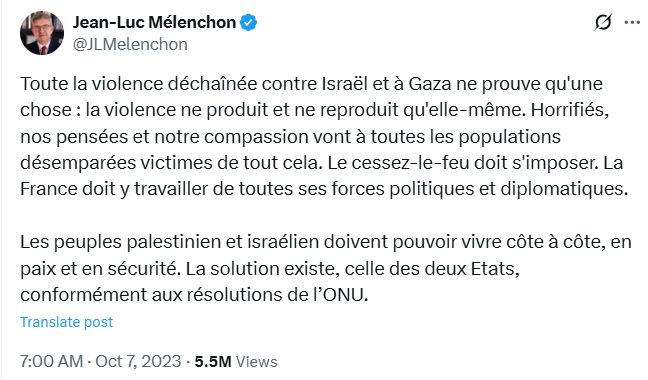Open the slashed-circle Grok icon
This screenshot has height=380, width=648.
(x=603, y=22)
